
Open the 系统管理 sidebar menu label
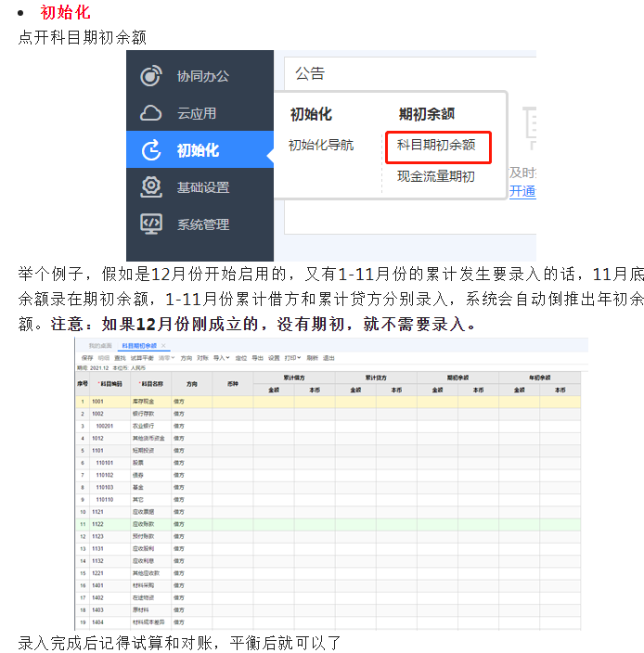point(203,224)
